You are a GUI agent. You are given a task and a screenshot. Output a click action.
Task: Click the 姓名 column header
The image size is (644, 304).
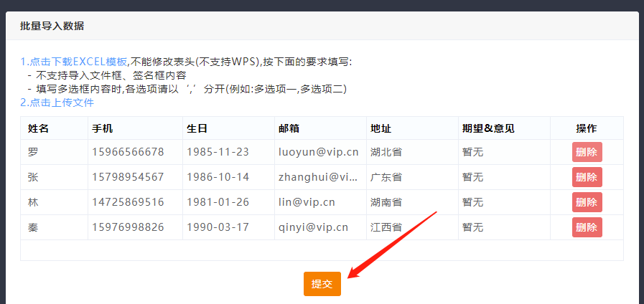[x=38, y=128]
